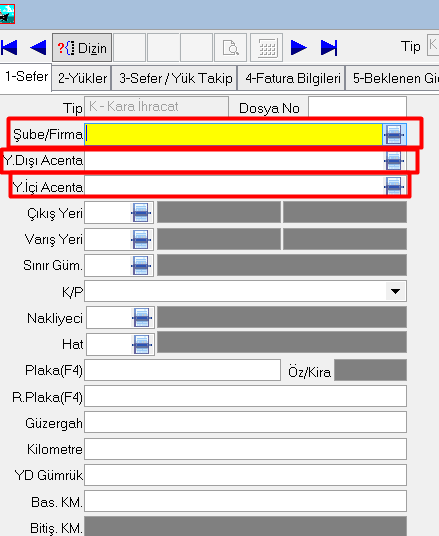
Task: Open the Y.İçi Acenta lookup icon
Action: coord(394,187)
